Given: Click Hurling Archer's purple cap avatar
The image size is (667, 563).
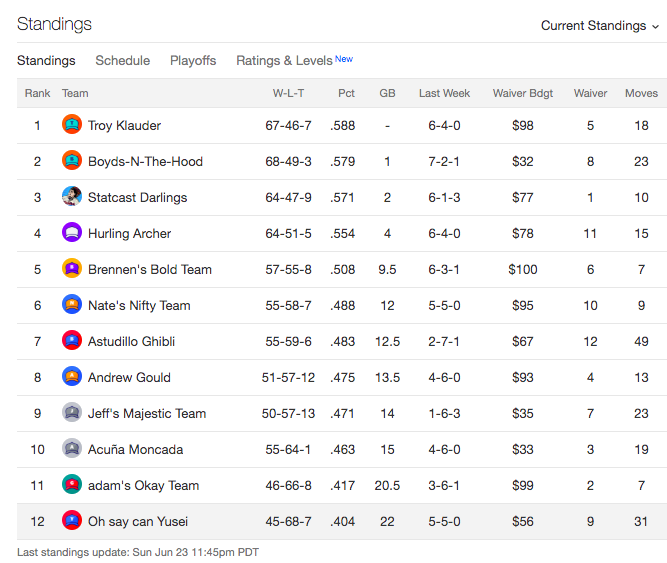Looking at the screenshot, I should (72, 233).
